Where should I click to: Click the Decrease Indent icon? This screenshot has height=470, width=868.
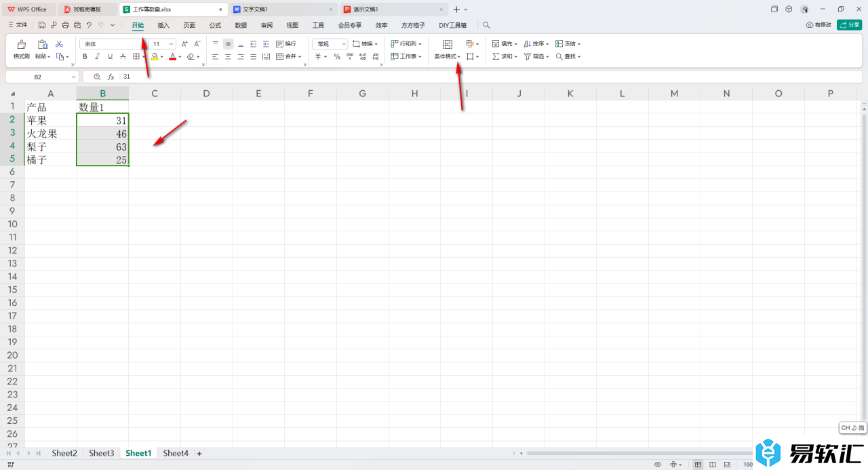click(x=253, y=43)
